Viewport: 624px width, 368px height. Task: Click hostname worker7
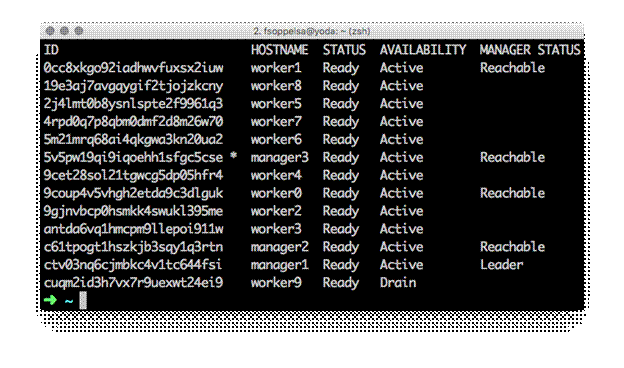pyautogui.click(x=276, y=122)
